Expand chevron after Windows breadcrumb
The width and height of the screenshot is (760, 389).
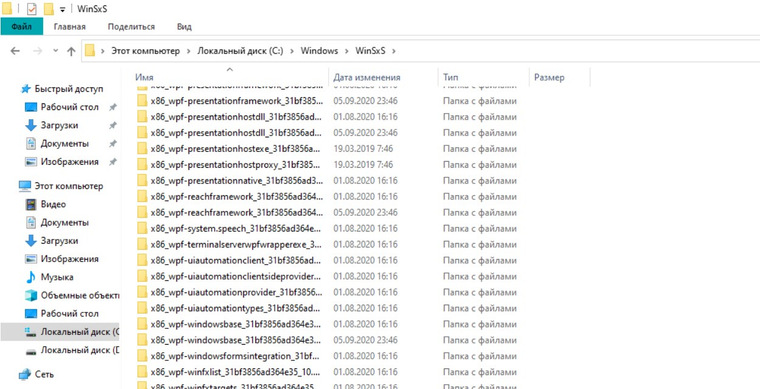tap(347, 51)
